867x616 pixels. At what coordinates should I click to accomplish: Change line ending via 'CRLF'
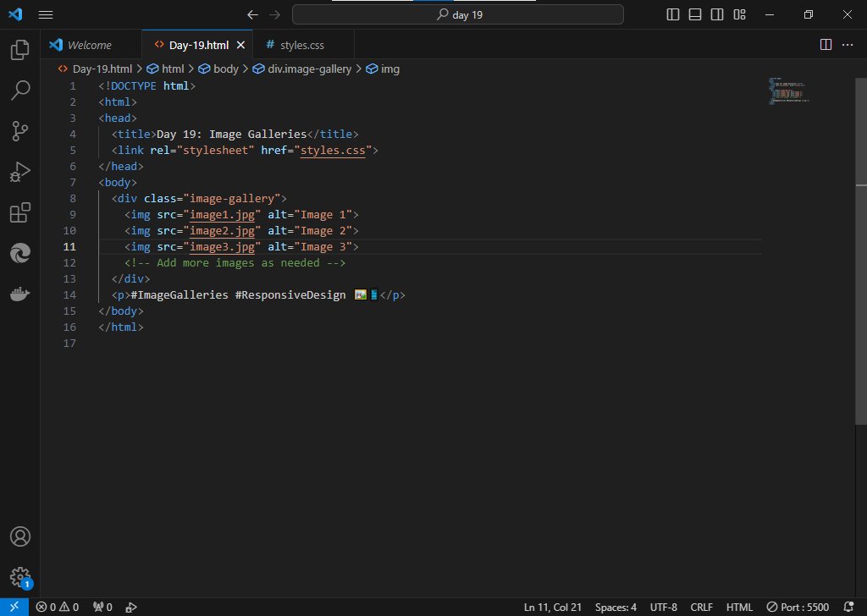tap(701, 608)
